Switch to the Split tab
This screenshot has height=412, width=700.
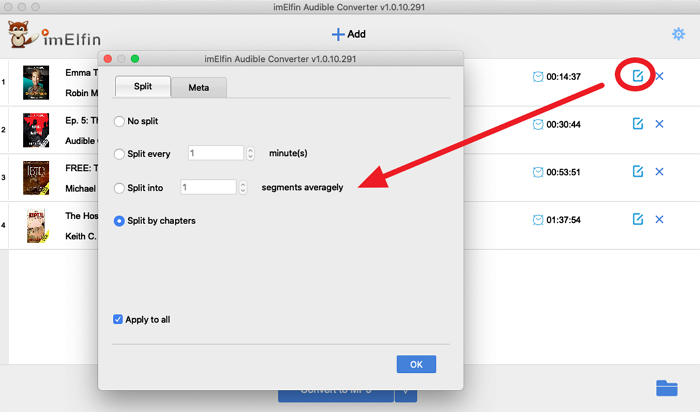click(x=143, y=86)
